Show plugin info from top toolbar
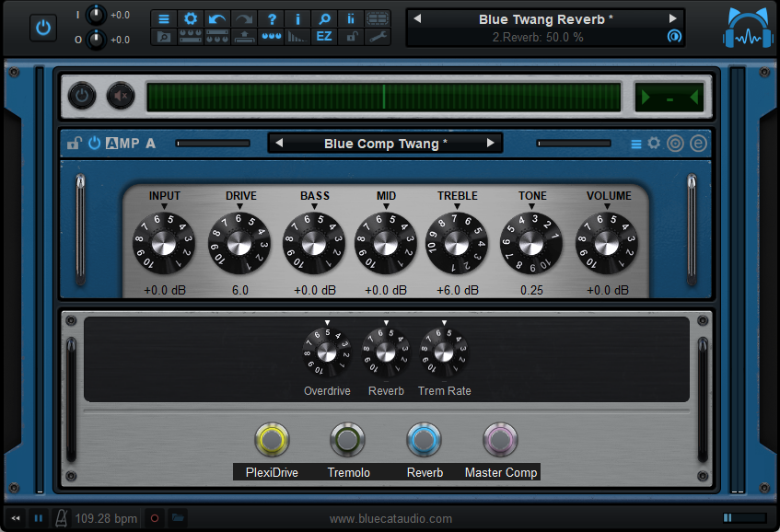Viewport: 780px width, 532px height. [x=297, y=19]
